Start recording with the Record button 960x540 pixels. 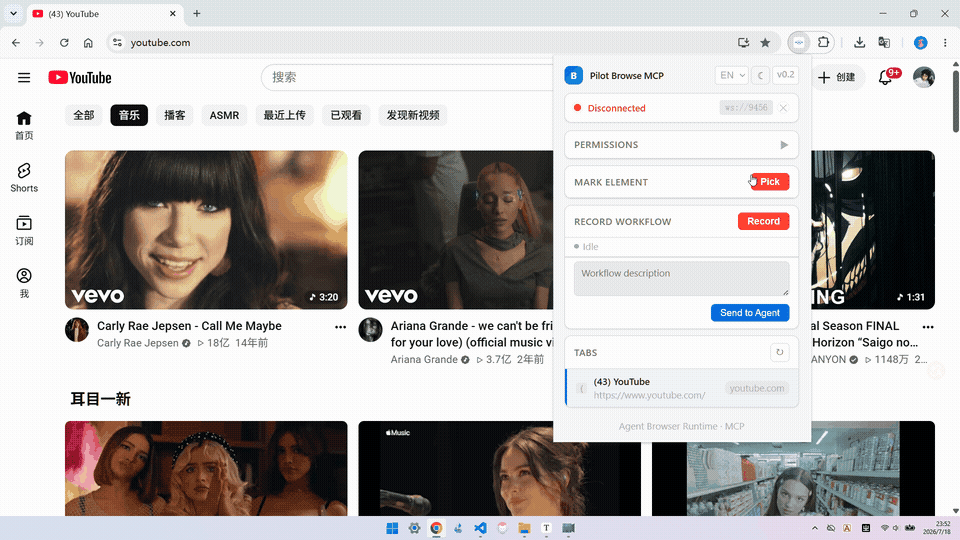coord(763,221)
